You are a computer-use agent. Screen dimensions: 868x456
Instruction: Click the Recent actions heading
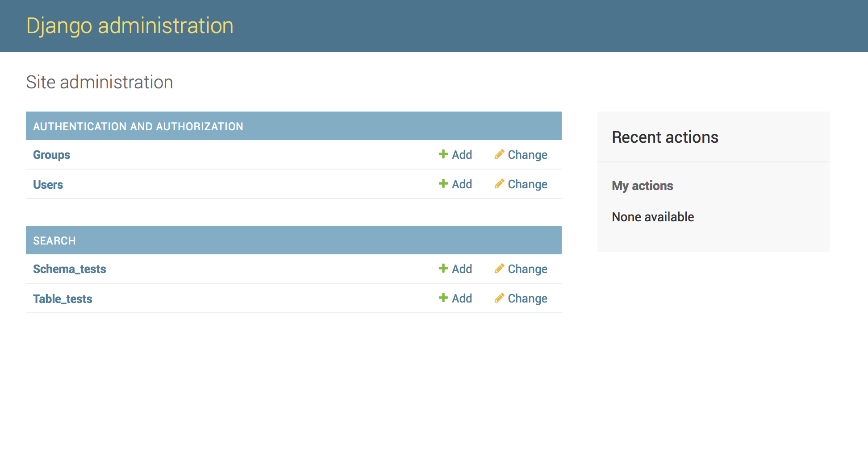pyautogui.click(x=665, y=137)
